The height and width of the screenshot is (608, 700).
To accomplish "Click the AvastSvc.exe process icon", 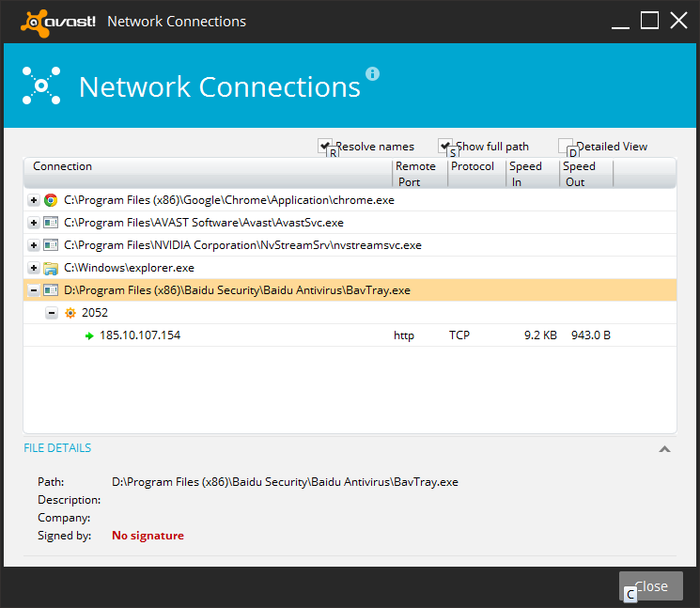I will point(51,223).
